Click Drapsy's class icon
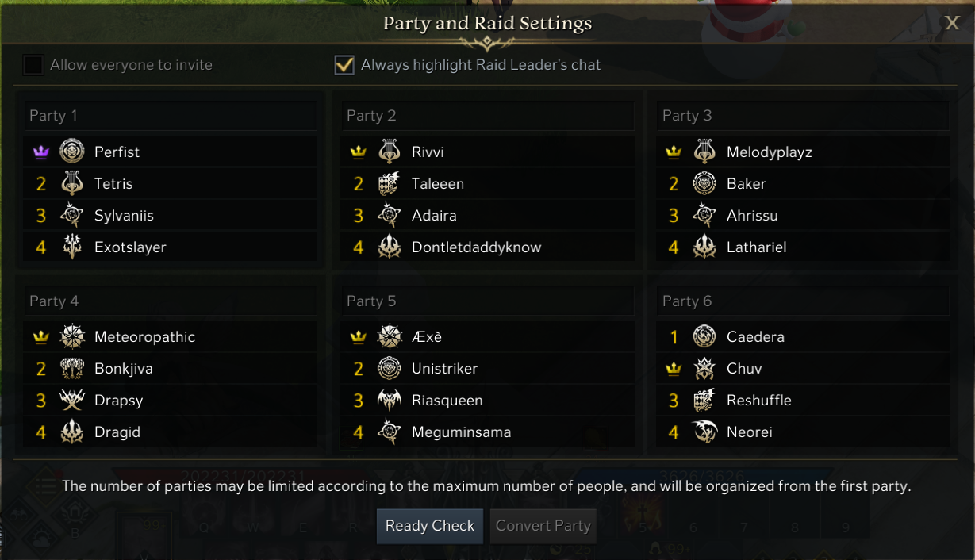Screen dimensions: 975x560 pyautogui.click(x=72, y=401)
